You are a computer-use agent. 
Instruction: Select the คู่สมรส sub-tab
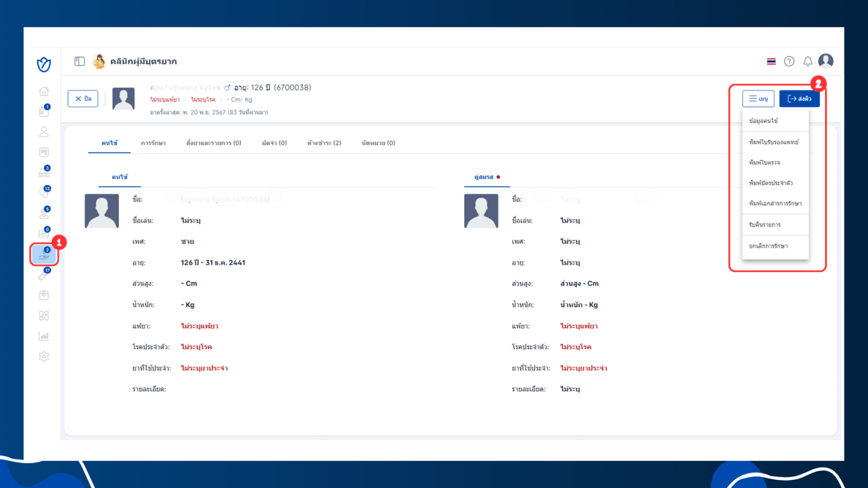[487, 177]
